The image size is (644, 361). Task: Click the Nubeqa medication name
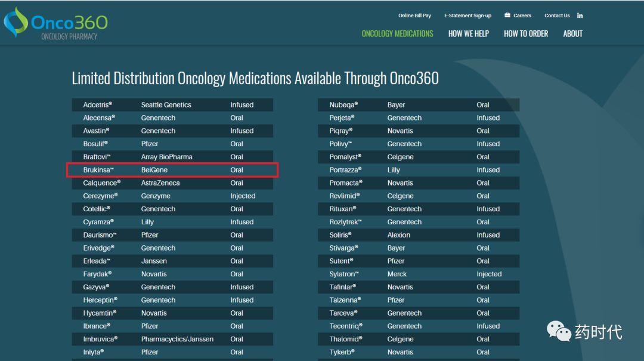point(343,105)
